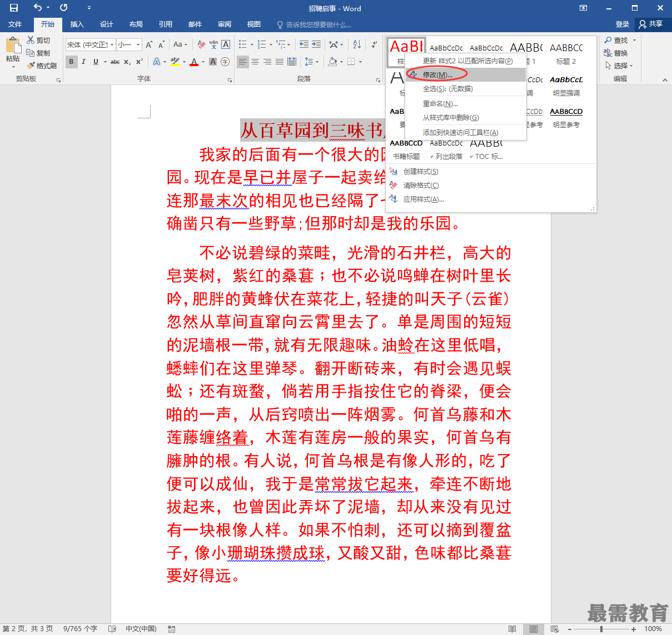Viewport: 672px width, 635px height.
Task: Apply subscript formatting
Action: point(127,62)
